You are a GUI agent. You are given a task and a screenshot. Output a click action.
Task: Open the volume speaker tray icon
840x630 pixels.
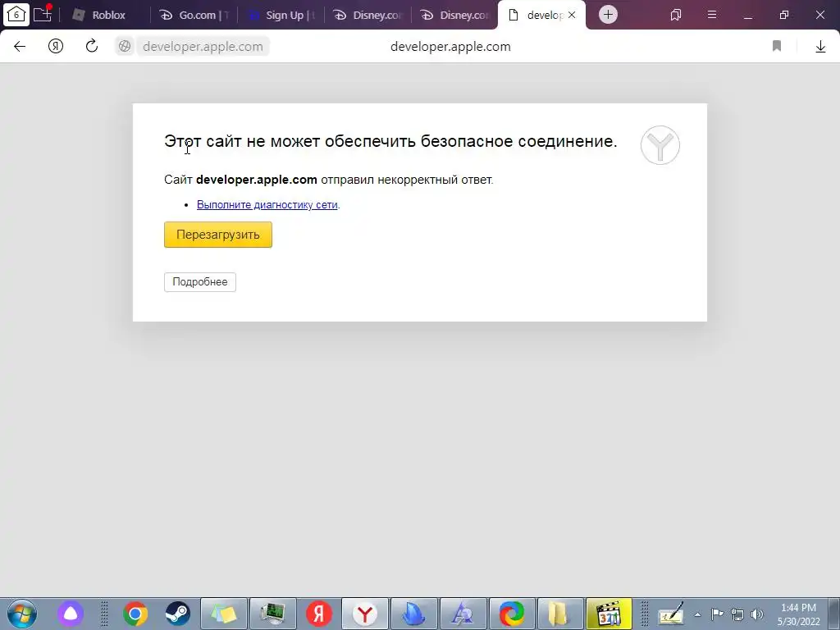pos(756,614)
